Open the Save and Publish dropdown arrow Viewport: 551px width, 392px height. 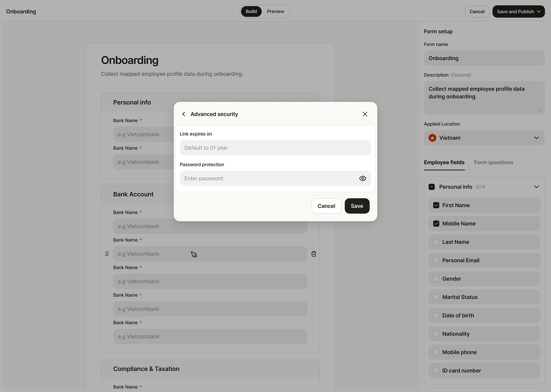[539, 11]
